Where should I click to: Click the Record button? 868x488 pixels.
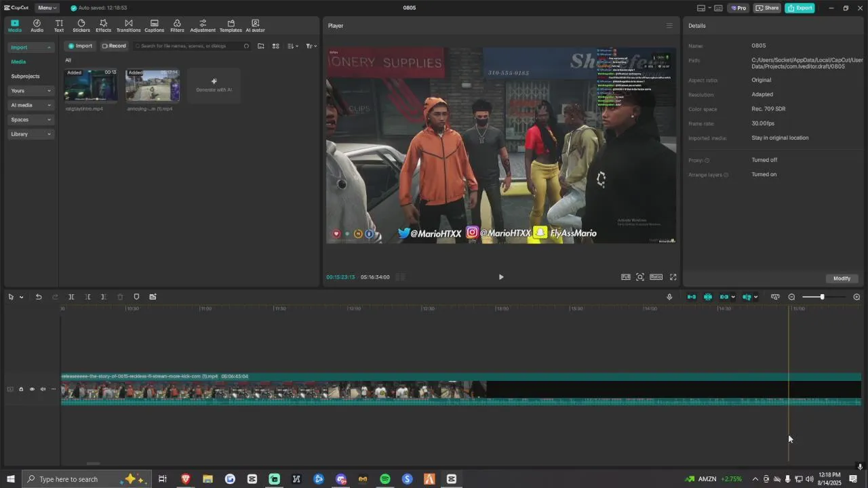click(114, 46)
